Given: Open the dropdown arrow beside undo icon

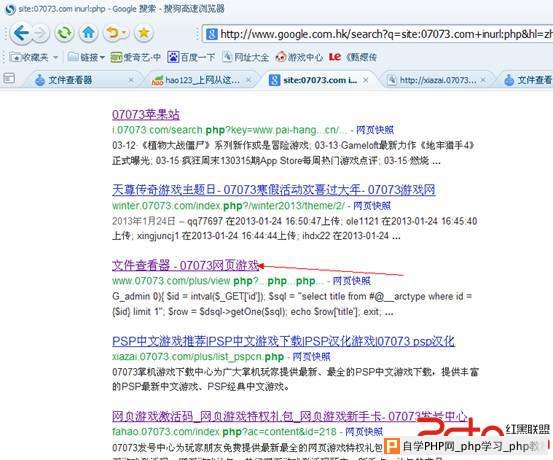Looking at the screenshot, I should 125,34.
